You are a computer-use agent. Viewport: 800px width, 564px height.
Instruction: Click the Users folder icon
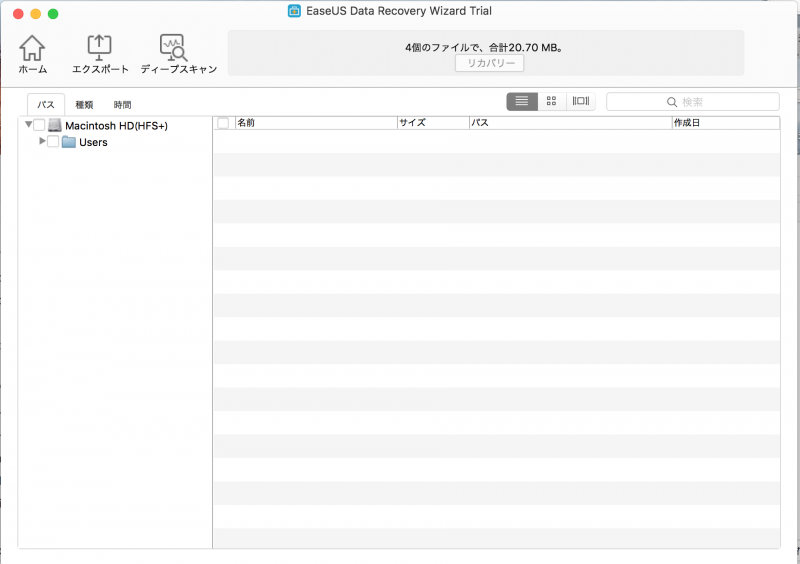(x=69, y=142)
